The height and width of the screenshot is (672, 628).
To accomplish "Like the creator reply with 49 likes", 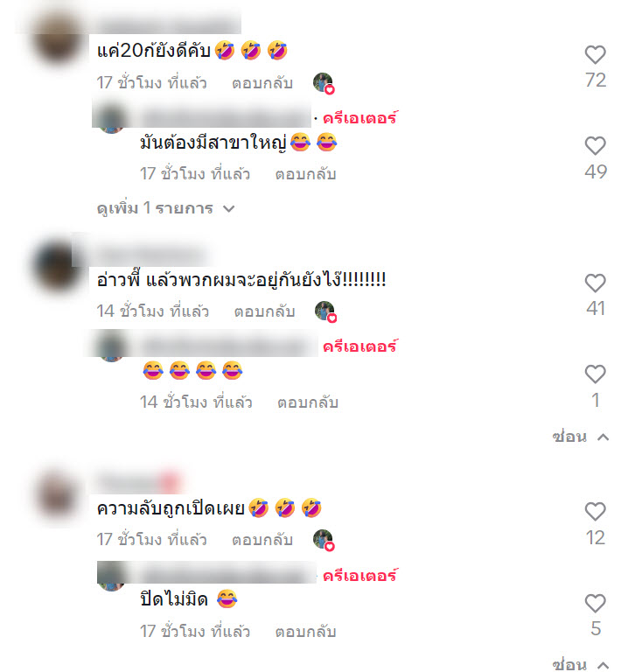I will click(595, 146).
